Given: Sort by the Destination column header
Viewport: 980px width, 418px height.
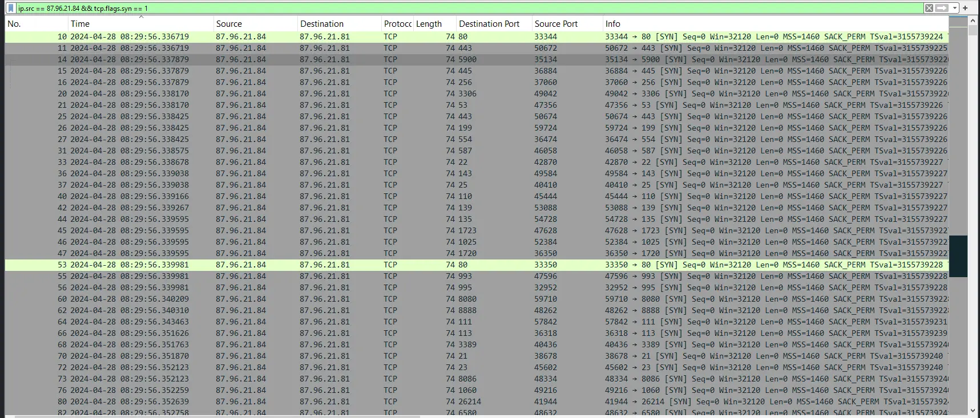Looking at the screenshot, I should (x=340, y=24).
